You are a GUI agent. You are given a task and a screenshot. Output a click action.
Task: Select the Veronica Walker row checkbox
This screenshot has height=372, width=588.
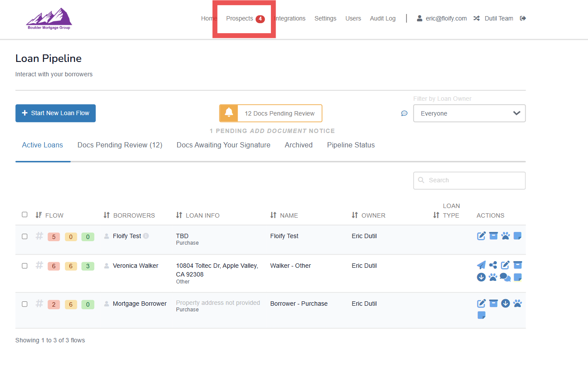[24, 266]
